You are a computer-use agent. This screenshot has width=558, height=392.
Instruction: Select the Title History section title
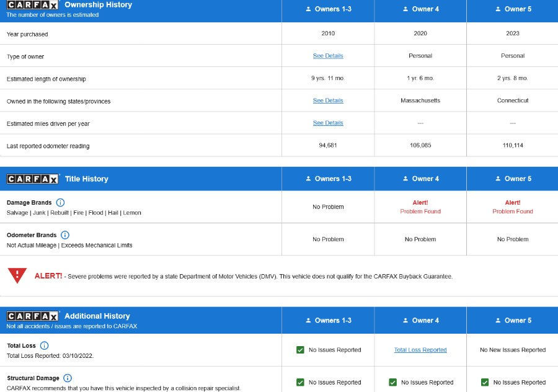pyautogui.click(x=86, y=179)
